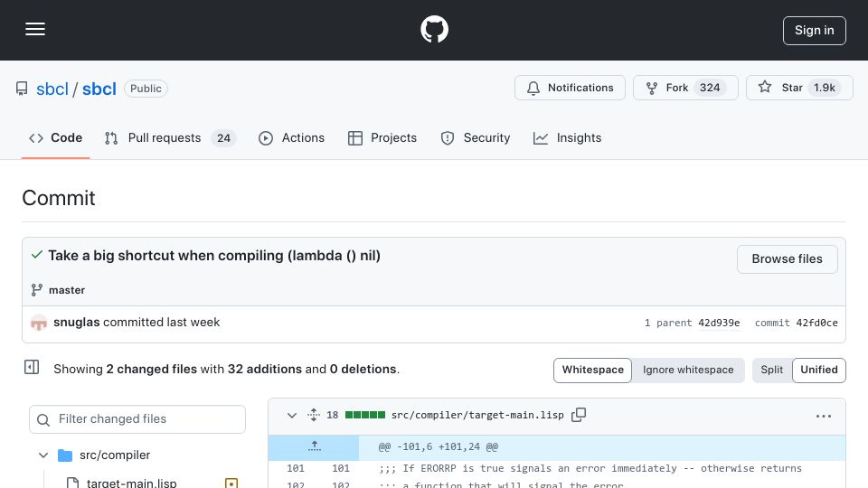Click the Sign in button
868x488 pixels.
pyautogui.click(x=814, y=31)
